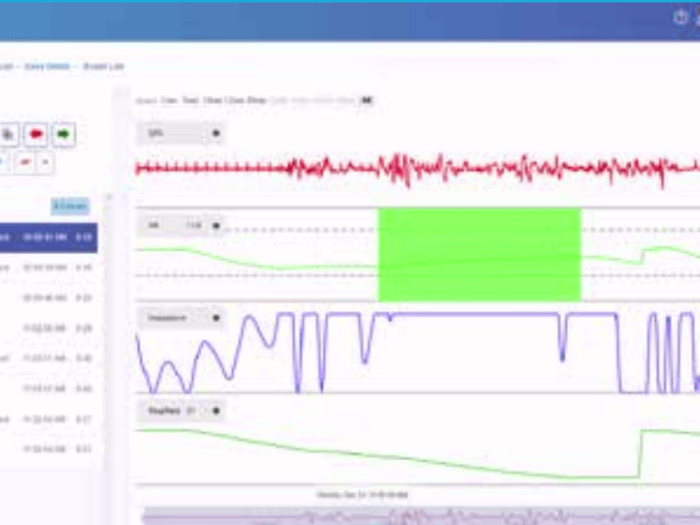Image resolution: width=700 pixels, height=525 pixels.
Task: Click the collapse handle at top of side panel
Action: click(120, 92)
